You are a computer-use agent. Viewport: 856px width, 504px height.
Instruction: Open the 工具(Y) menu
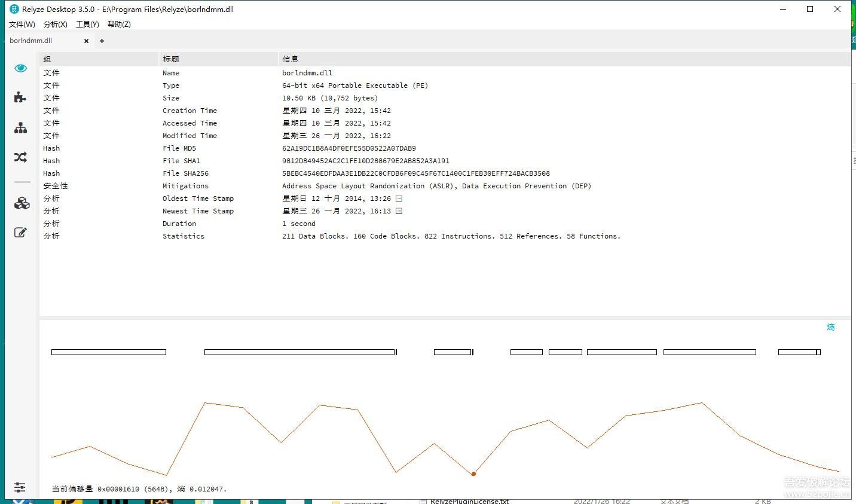pyautogui.click(x=87, y=25)
